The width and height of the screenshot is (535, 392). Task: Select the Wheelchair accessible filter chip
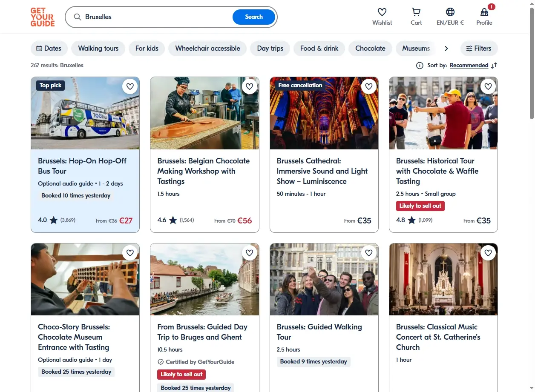(x=208, y=49)
